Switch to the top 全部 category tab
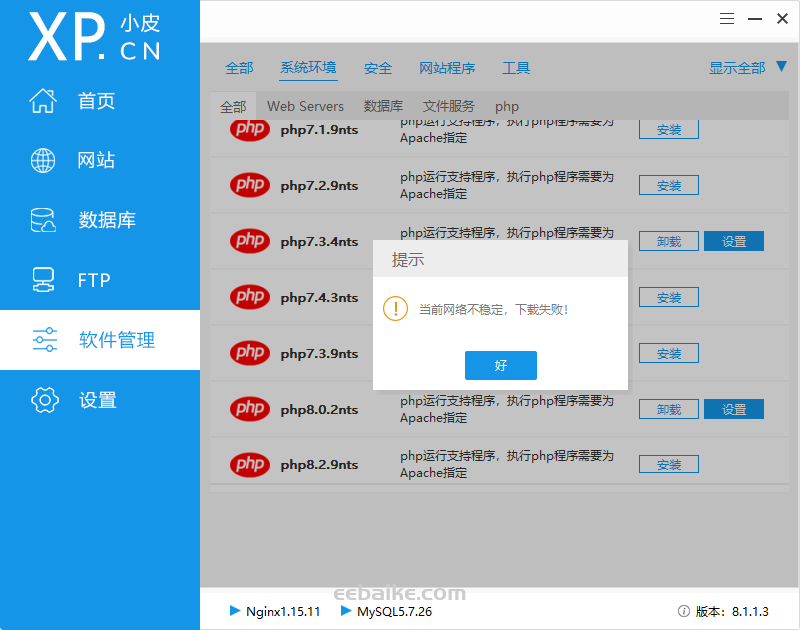The width and height of the screenshot is (800, 630). 239,68
